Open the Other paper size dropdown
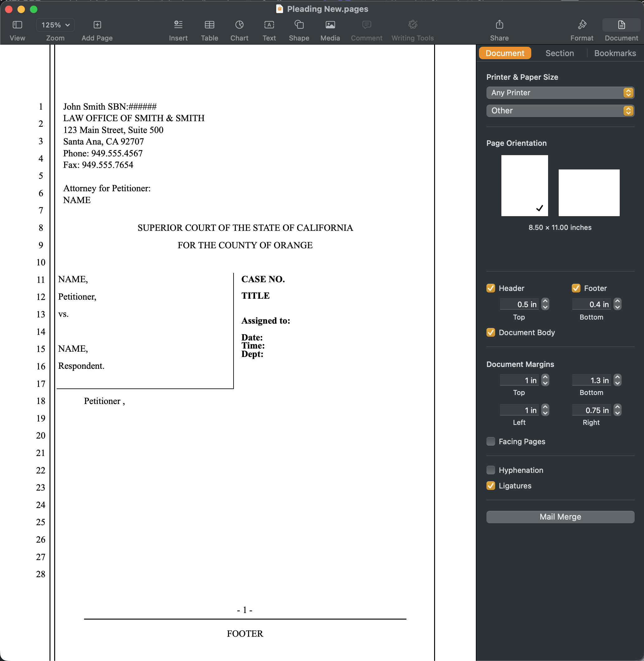644x661 pixels. click(x=560, y=111)
